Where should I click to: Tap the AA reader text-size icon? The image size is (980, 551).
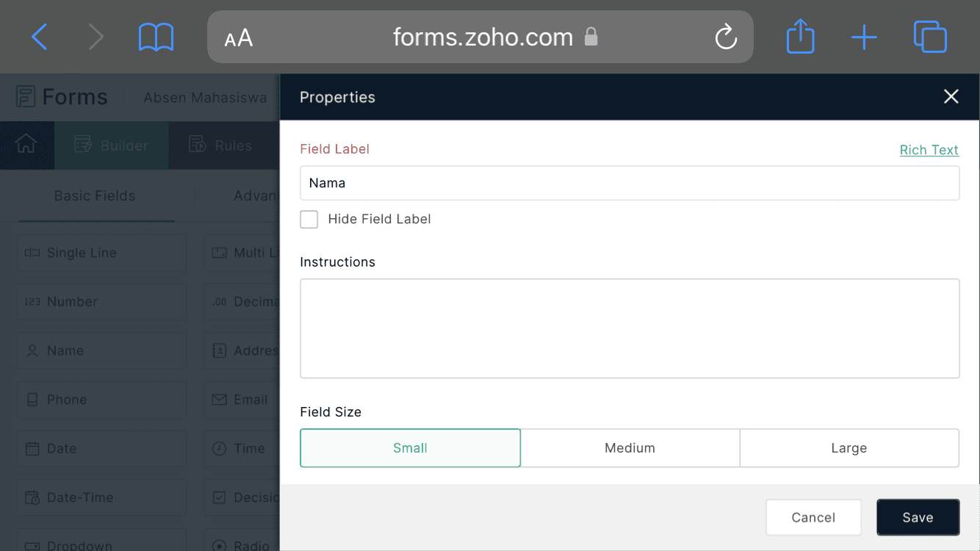pos(239,37)
